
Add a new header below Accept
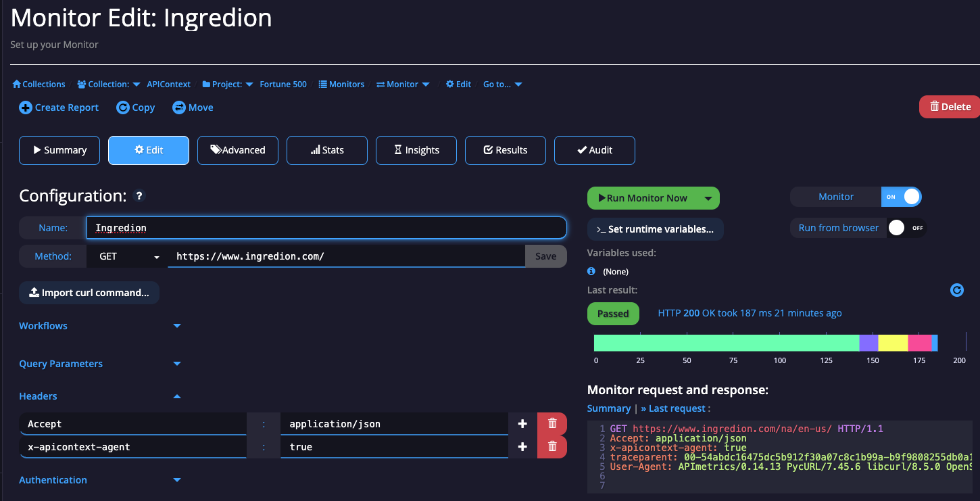[x=522, y=423]
